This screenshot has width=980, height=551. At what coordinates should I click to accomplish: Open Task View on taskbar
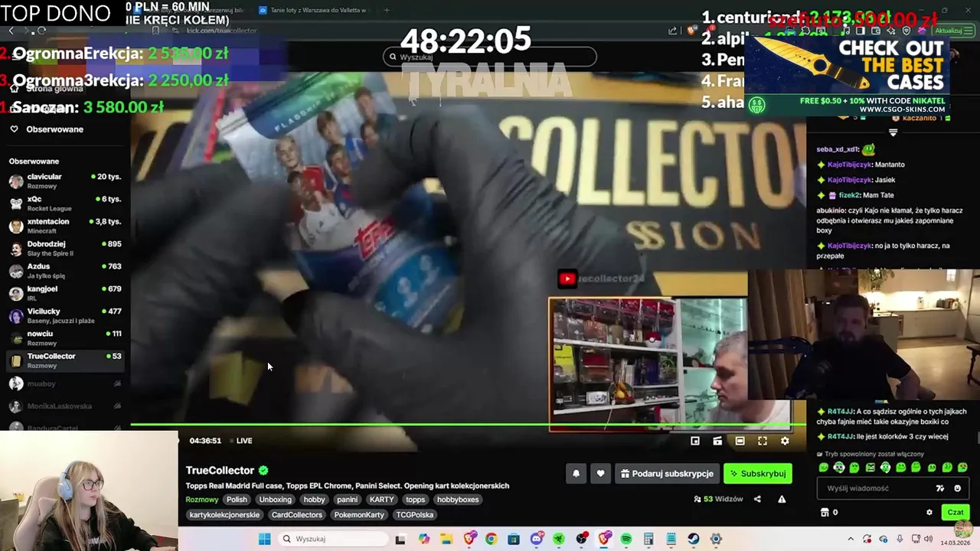(400, 539)
